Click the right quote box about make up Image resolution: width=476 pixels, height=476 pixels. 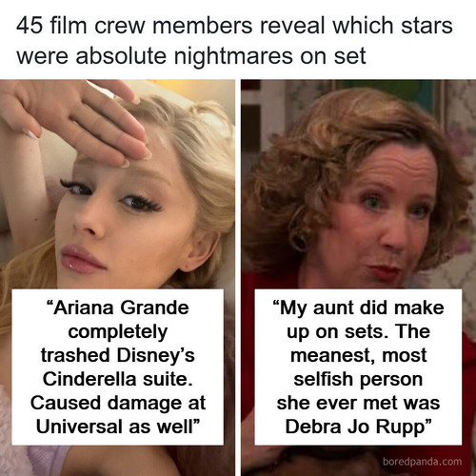(358, 367)
